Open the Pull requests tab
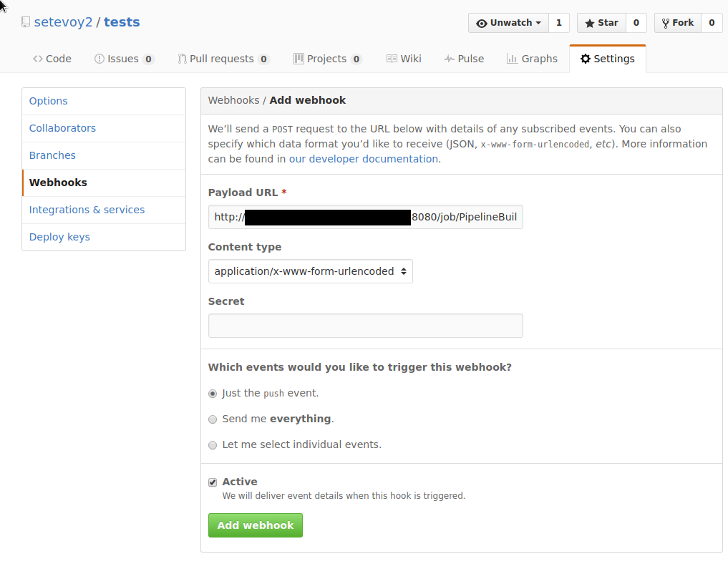728x569 pixels. click(223, 59)
